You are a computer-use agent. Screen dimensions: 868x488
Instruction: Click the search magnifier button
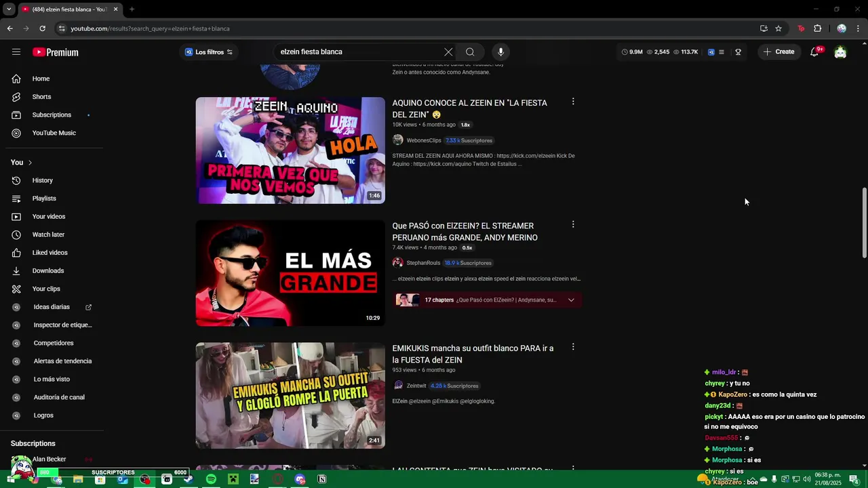[x=470, y=52]
